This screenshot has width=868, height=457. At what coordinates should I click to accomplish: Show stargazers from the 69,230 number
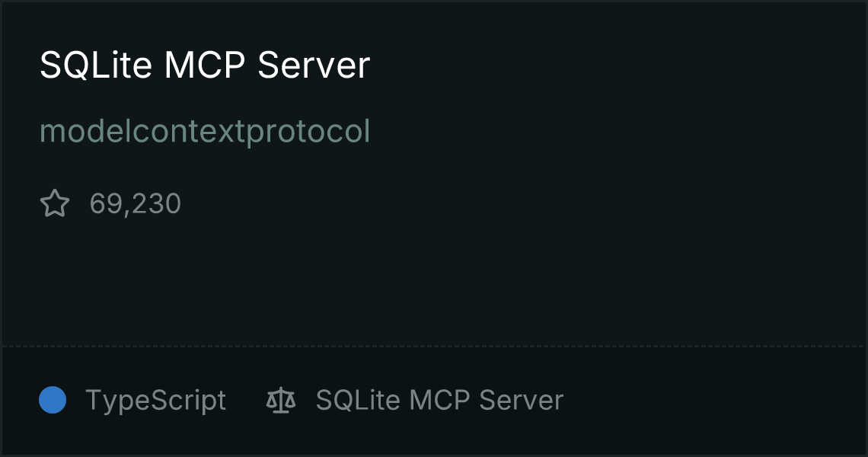[x=135, y=204]
